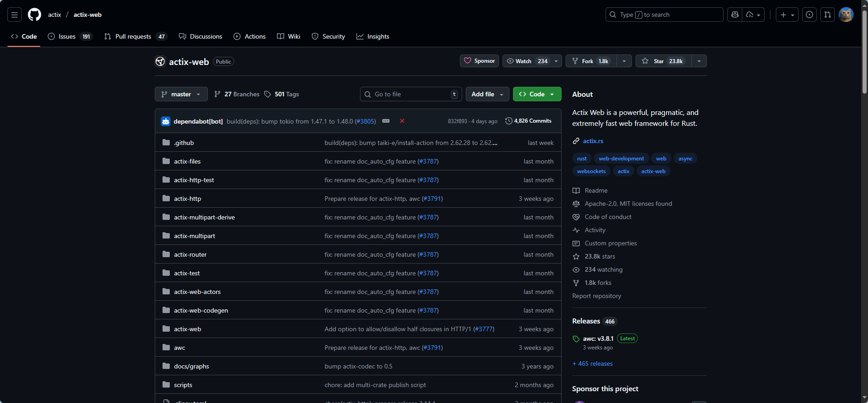Open the Activity link in About
Image resolution: width=868 pixels, height=403 pixels.
[595, 230]
